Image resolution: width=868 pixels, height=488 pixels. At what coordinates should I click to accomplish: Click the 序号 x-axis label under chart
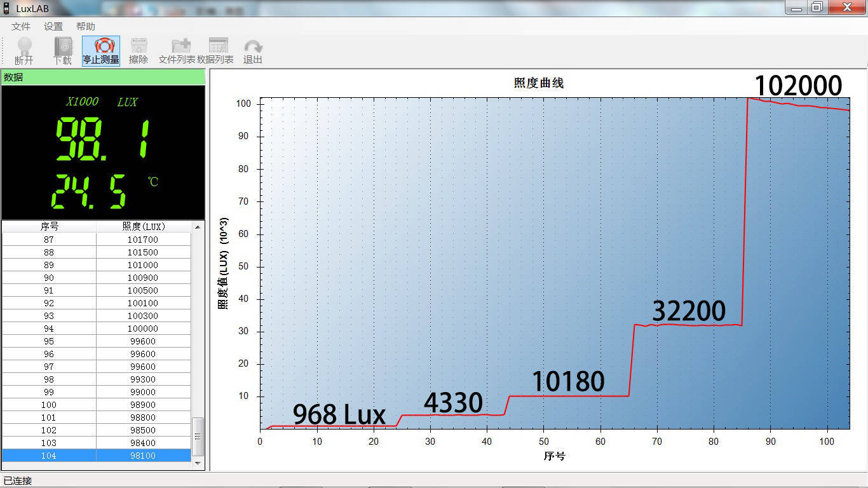[x=554, y=456]
